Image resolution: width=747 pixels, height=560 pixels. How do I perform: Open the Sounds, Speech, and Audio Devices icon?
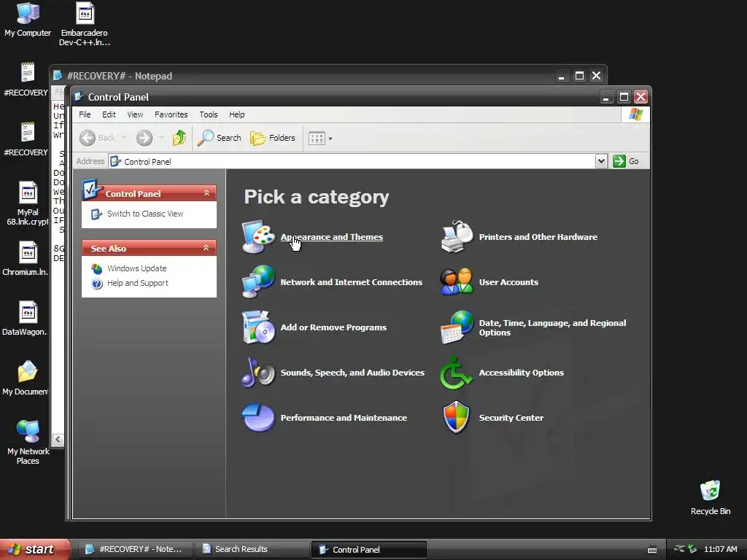tap(258, 373)
